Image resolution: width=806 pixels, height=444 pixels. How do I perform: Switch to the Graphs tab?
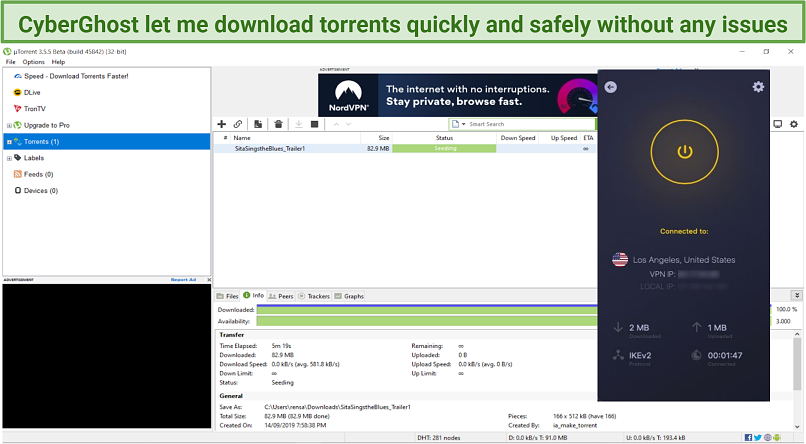coord(349,296)
